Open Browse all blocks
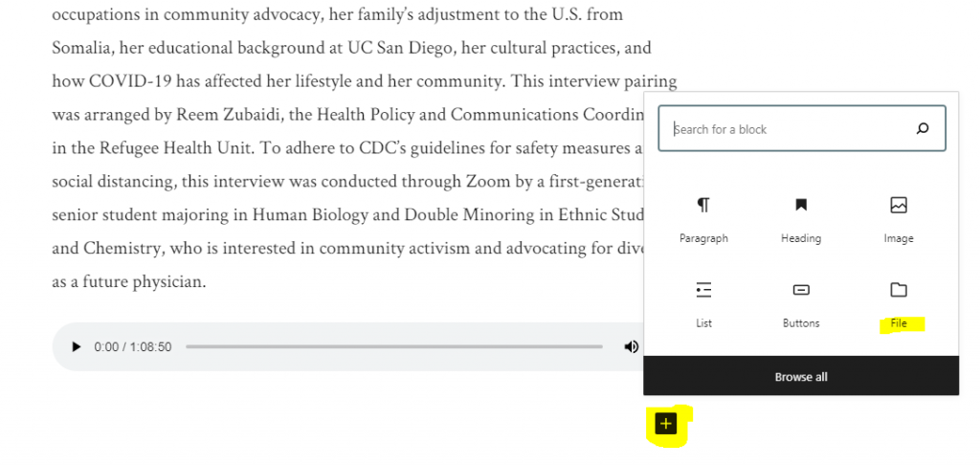The height and width of the screenshot is (465, 980). click(x=801, y=376)
